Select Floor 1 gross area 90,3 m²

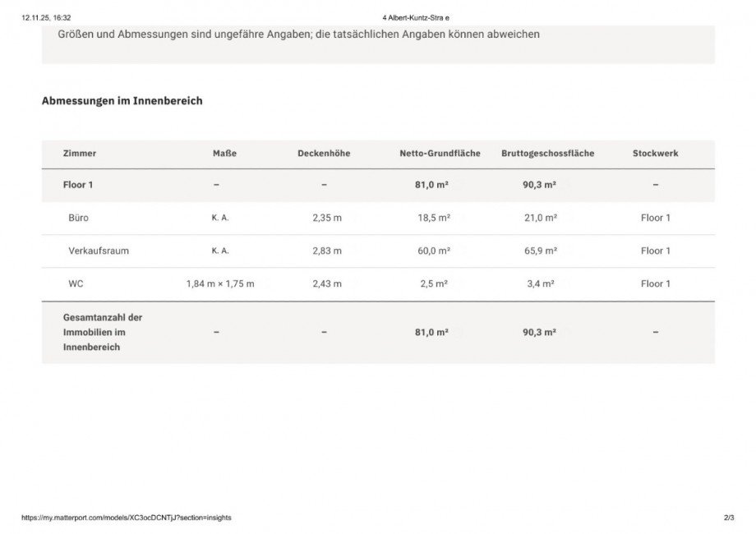coord(540,185)
